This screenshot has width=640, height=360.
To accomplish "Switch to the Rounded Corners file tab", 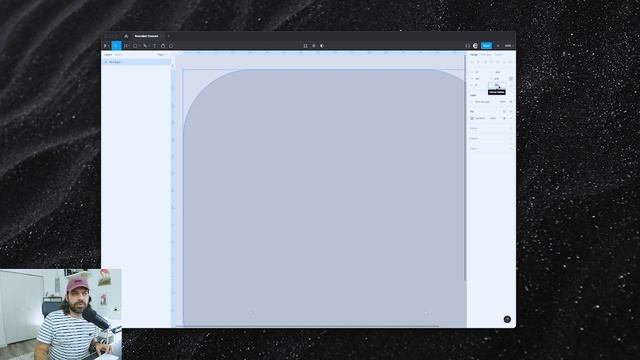I will [146, 36].
